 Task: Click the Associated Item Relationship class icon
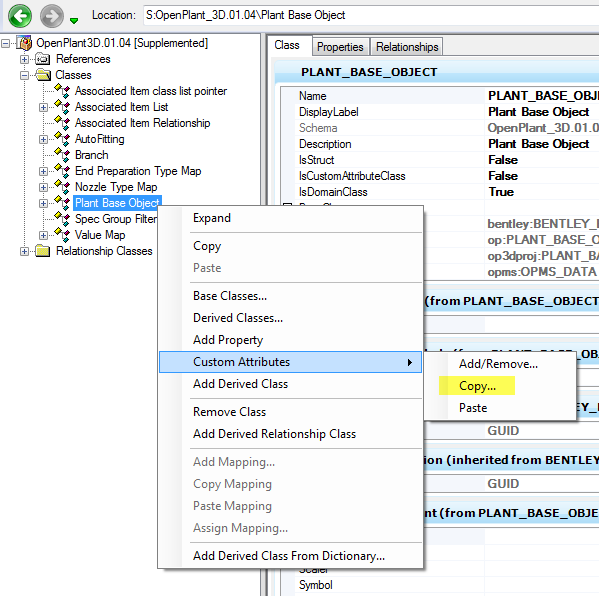[62, 123]
